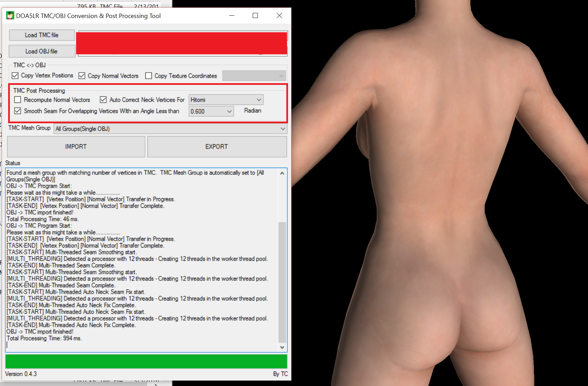Enable Recompute Normal Vectors option

[x=18, y=100]
